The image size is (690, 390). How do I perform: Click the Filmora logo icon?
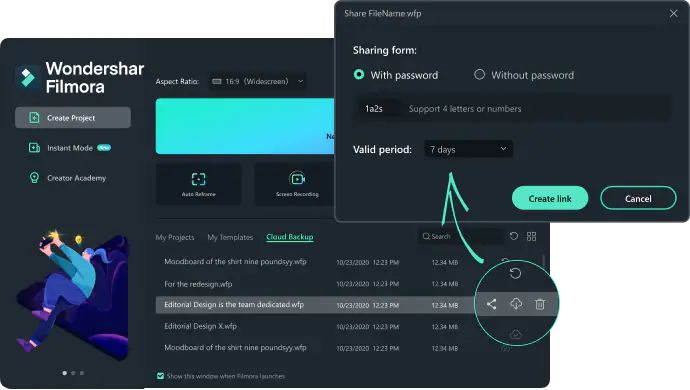coord(28,78)
